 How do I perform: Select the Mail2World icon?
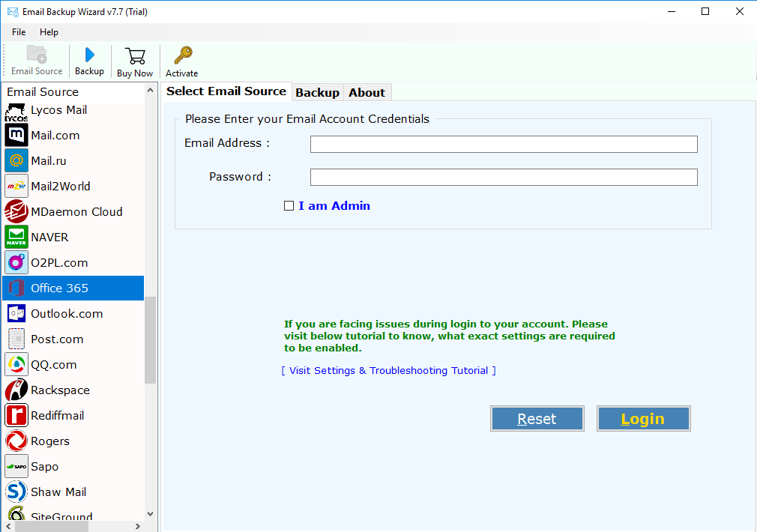16,187
